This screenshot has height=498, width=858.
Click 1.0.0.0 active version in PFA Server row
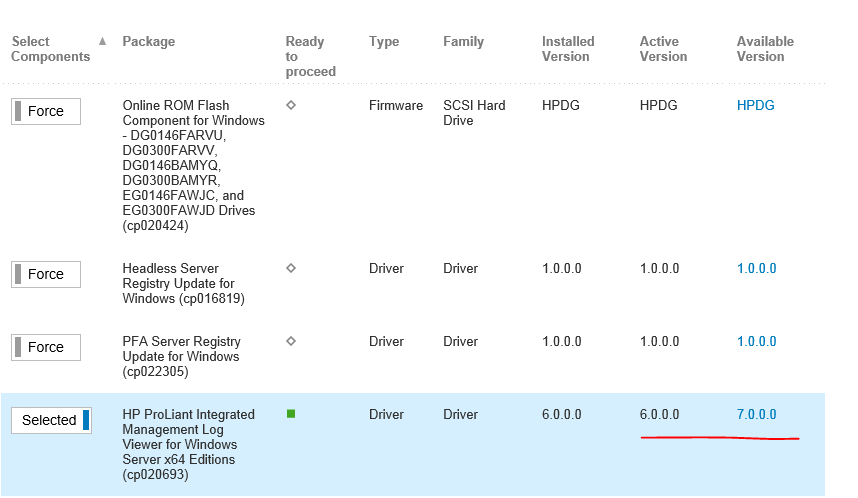tap(659, 341)
